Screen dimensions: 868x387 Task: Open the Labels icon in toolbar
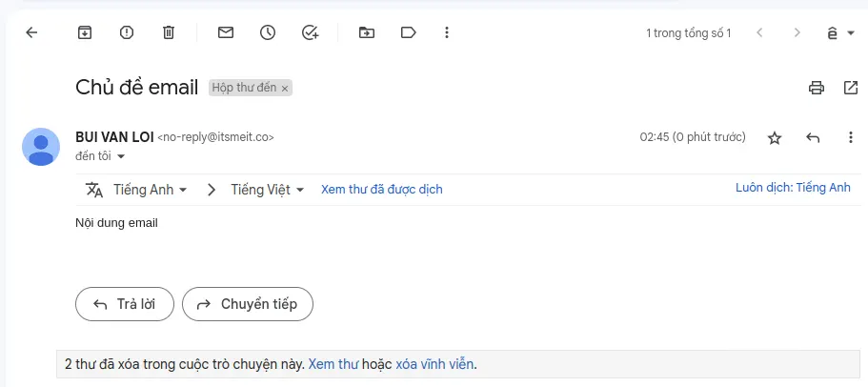(409, 32)
